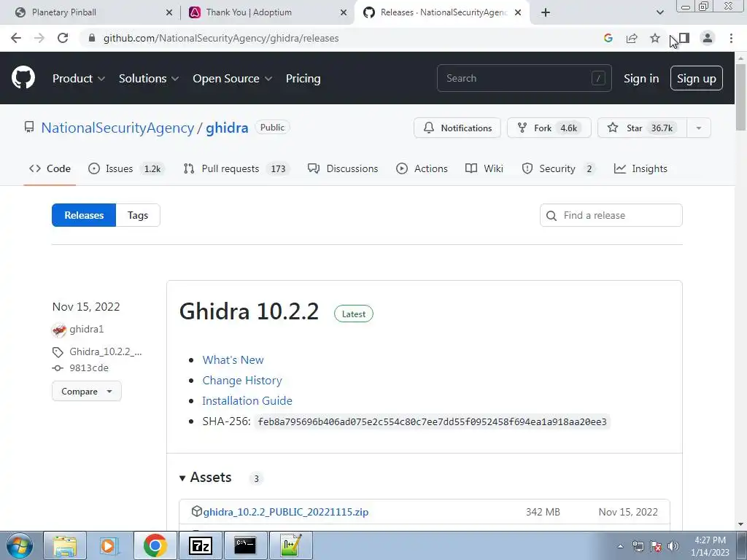Image resolution: width=747 pixels, height=560 pixels.
Task: Open the Ghidra_10.2.2 tag link
Action: 105,352
